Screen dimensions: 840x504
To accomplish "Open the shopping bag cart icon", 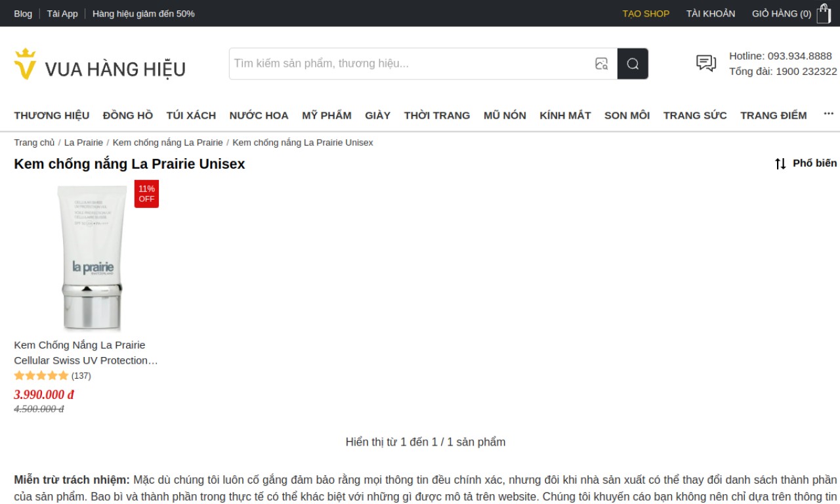I will point(824,13).
